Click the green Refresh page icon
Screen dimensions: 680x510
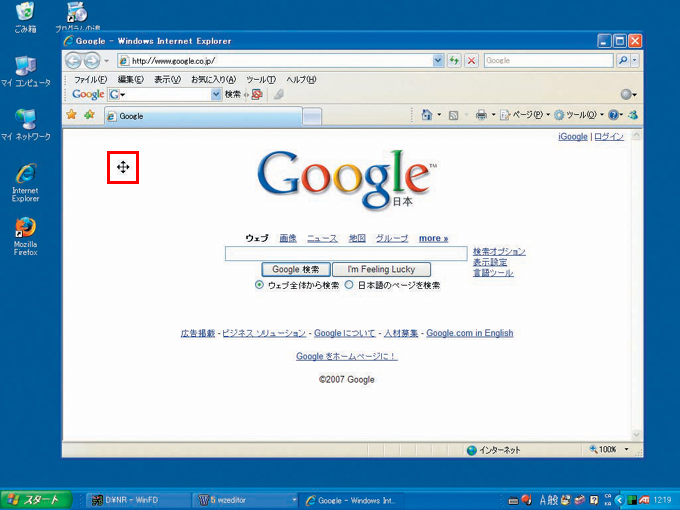point(454,60)
